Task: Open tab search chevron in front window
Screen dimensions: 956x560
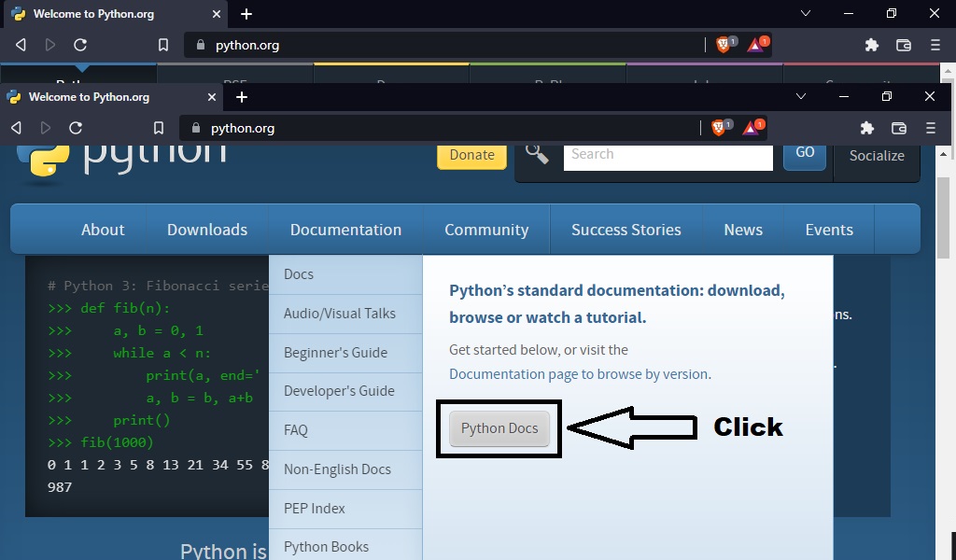Action: pos(801,96)
